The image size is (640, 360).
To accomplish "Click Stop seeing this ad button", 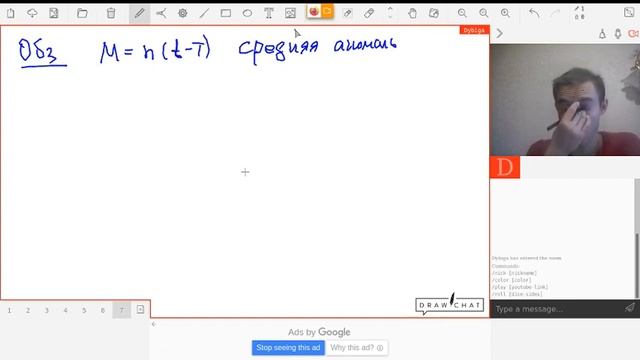I will 288,348.
